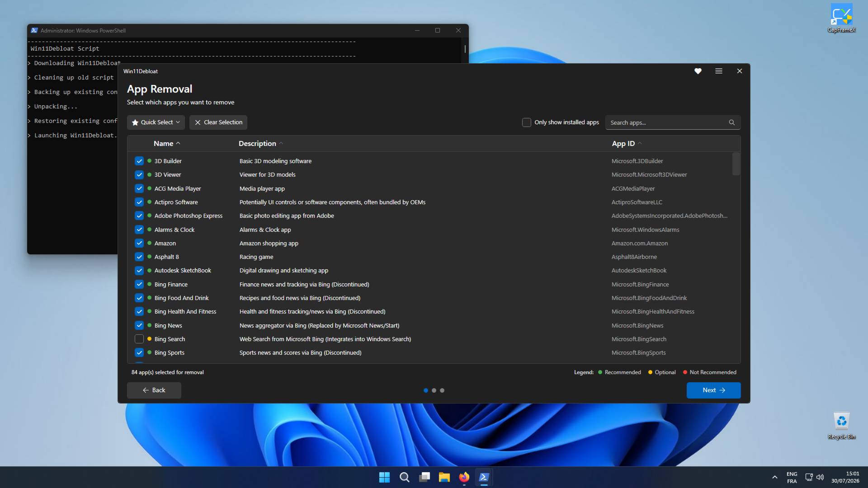
Task: Select the Actipro Software row name
Action: (x=176, y=202)
